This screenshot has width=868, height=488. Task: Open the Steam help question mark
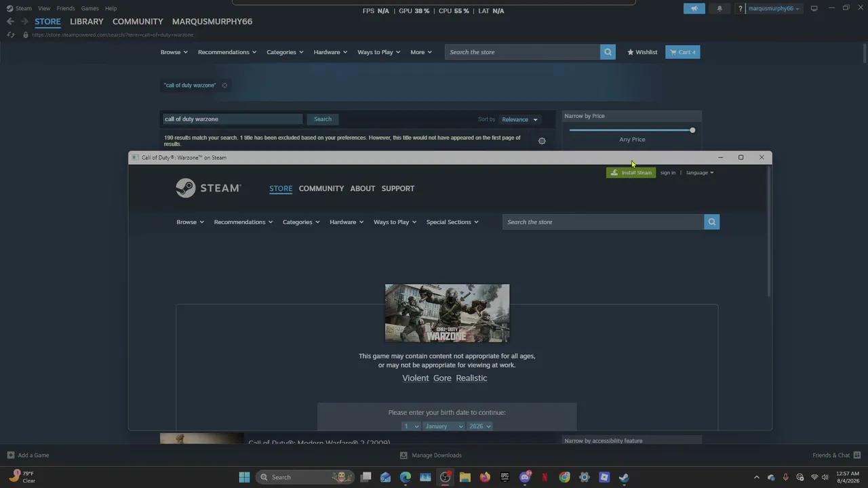pyautogui.click(x=741, y=9)
